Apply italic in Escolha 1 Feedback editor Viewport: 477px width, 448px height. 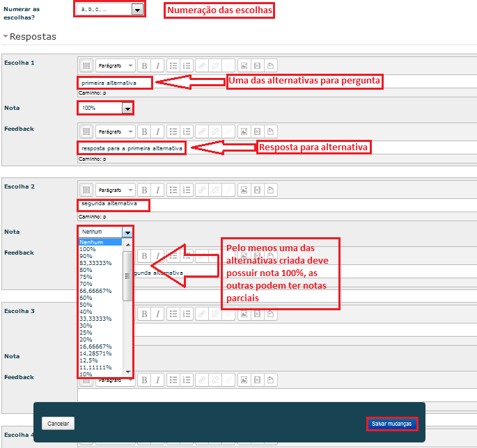(x=158, y=131)
